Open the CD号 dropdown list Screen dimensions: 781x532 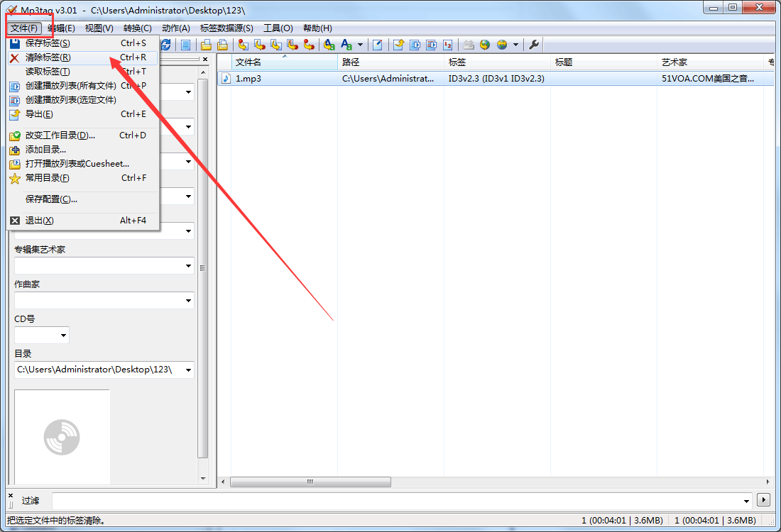tap(63, 336)
